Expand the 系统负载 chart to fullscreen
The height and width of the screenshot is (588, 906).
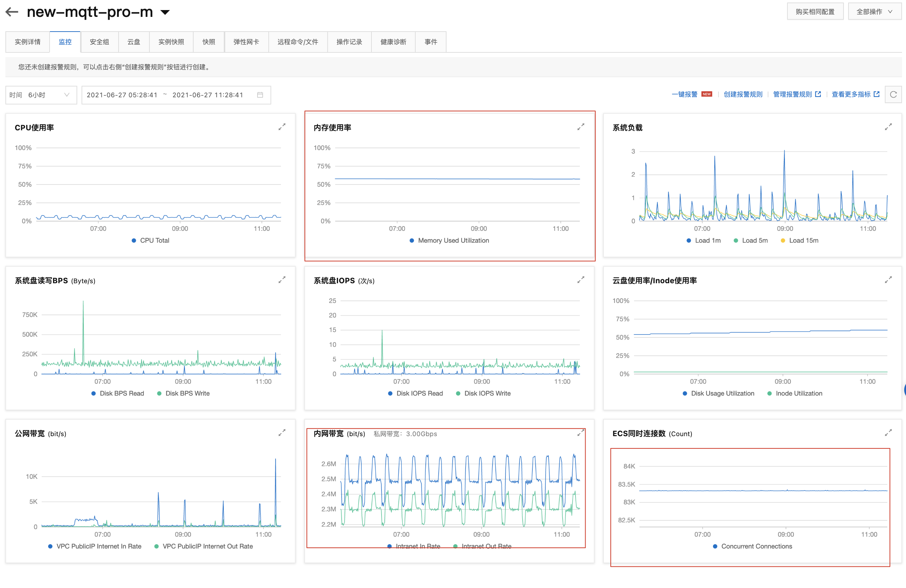pos(888,127)
